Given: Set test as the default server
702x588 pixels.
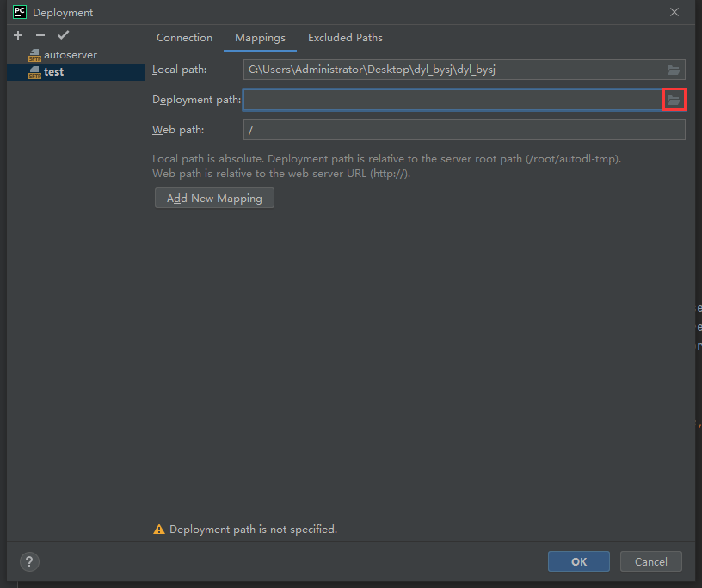Looking at the screenshot, I should point(62,35).
